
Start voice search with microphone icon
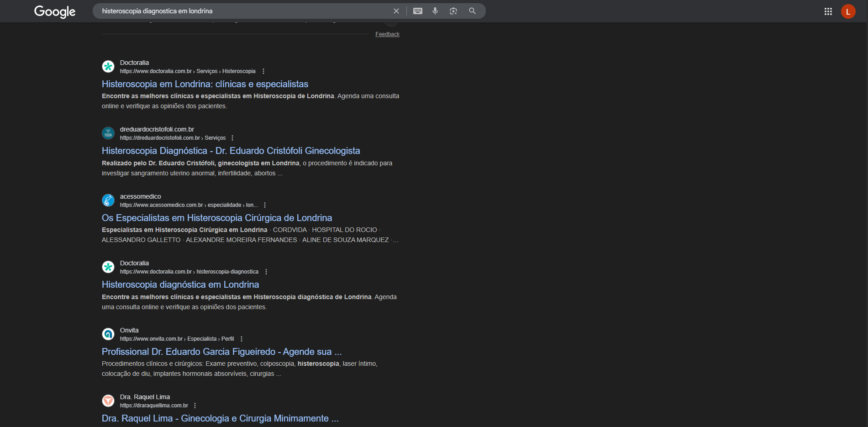click(x=435, y=11)
